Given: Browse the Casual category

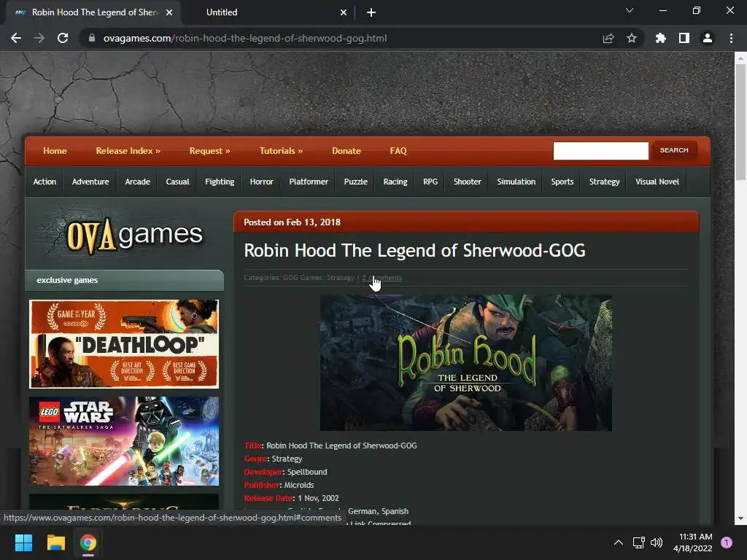Looking at the screenshot, I should [x=178, y=182].
